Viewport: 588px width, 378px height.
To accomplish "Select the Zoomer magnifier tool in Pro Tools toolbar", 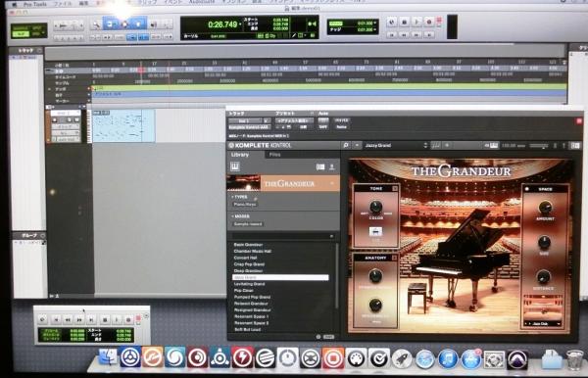I will tap(96, 24).
